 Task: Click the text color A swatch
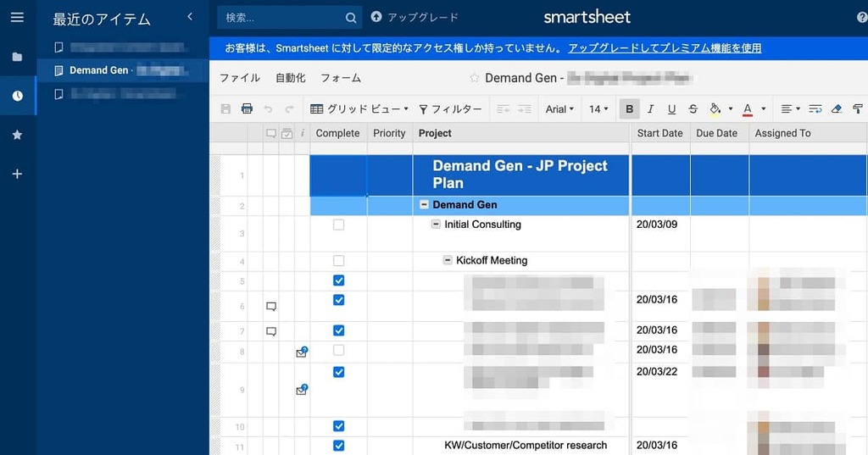click(748, 109)
